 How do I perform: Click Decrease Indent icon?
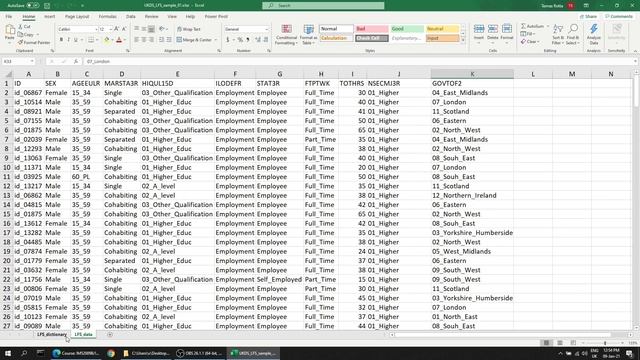point(162,40)
